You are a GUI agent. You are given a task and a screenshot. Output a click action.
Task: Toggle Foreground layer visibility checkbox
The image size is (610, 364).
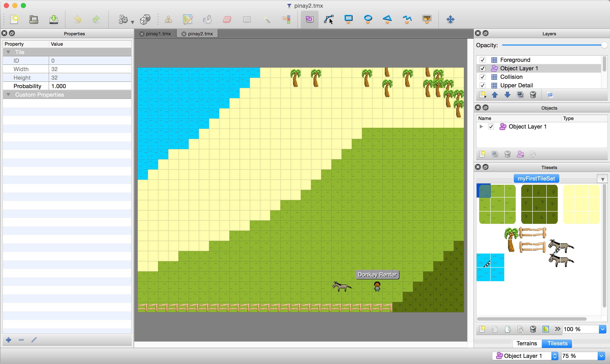(483, 60)
